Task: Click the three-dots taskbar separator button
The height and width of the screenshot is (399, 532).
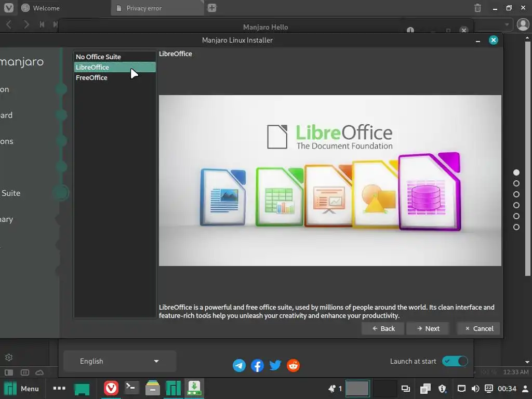Action: (x=59, y=388)
